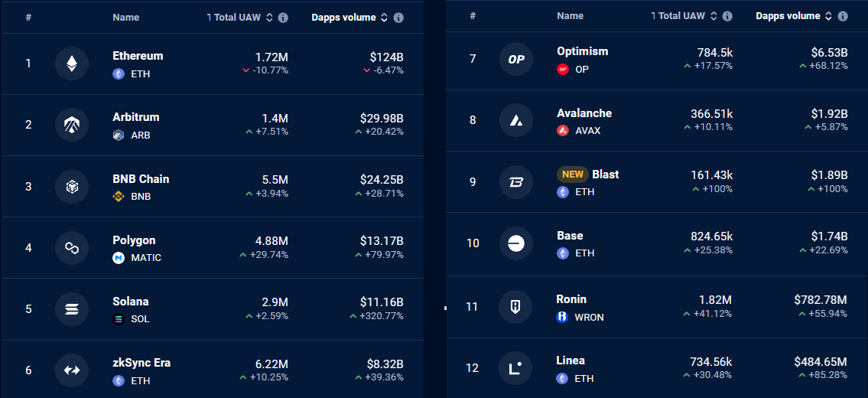
Task: Sort right table by Dapps volume arrows
Action: [x=829, y=16]
